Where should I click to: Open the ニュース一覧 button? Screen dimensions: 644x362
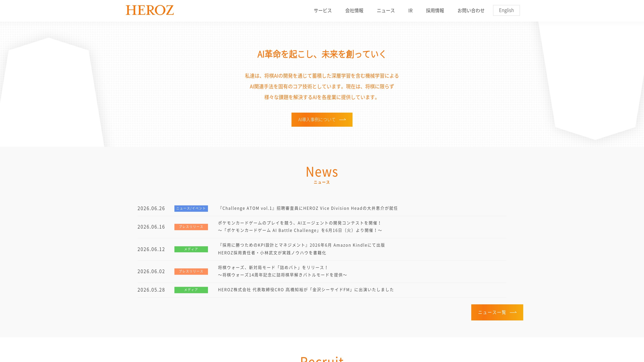pos(497,312)
